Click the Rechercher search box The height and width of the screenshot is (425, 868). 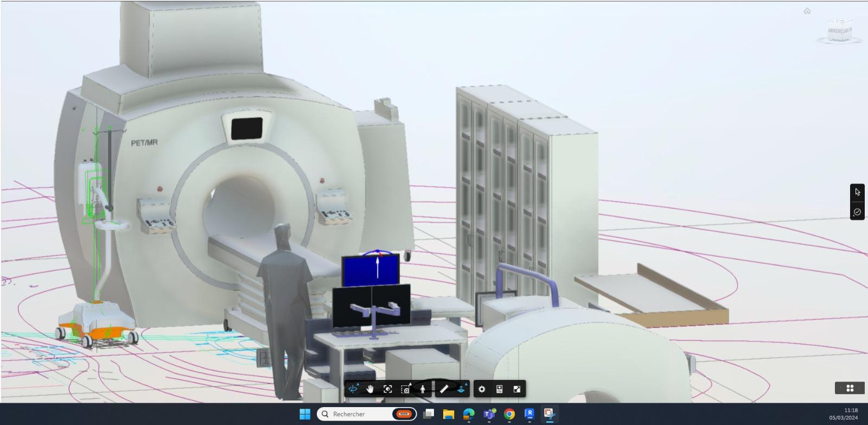pos(367,414)
